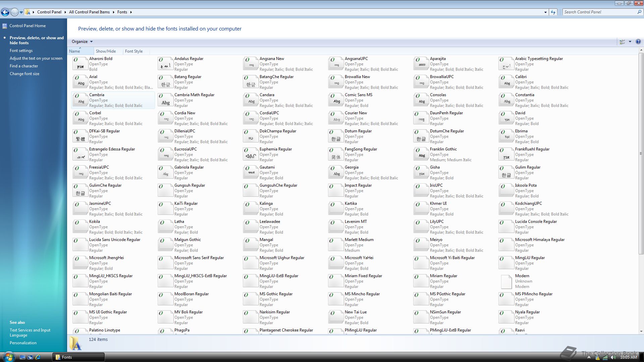Select the Kokila font name
Image resolution: width=644 pixels, height=362 pixels.
pyautogui.click(x=94, y=222)
